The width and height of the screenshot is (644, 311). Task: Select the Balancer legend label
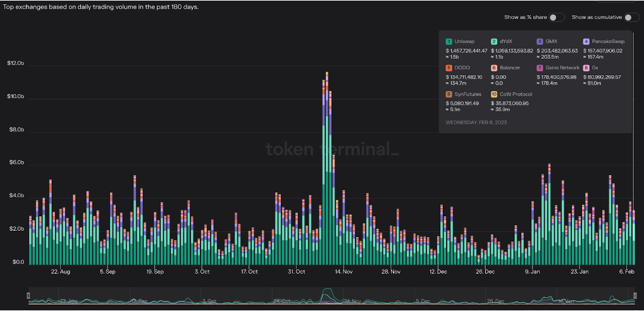[510, 68]
